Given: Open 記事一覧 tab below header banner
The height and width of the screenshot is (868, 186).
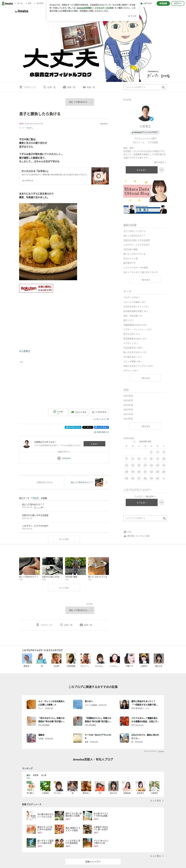Looking at the screenshot, I should click(x=50, y=87).
